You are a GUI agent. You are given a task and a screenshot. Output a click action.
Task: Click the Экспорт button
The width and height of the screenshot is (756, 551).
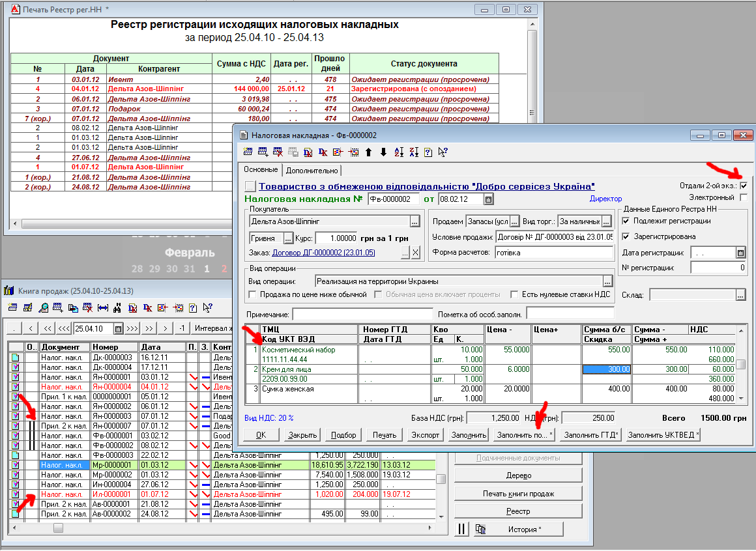[425, 435]
